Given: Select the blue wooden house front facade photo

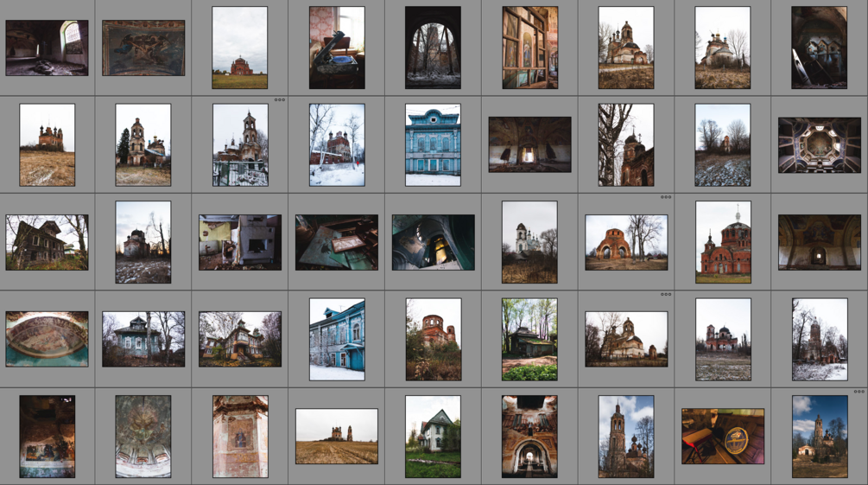Looking at the screenshot, I should (433, 144).
